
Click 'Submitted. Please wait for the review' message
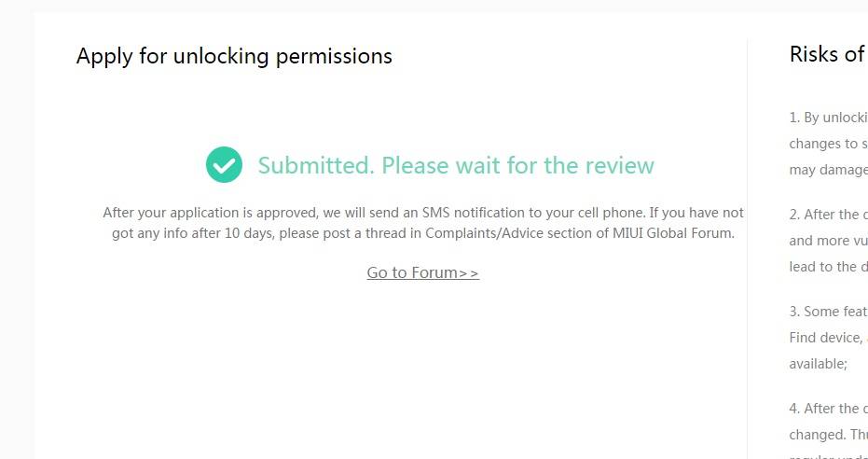456,166
